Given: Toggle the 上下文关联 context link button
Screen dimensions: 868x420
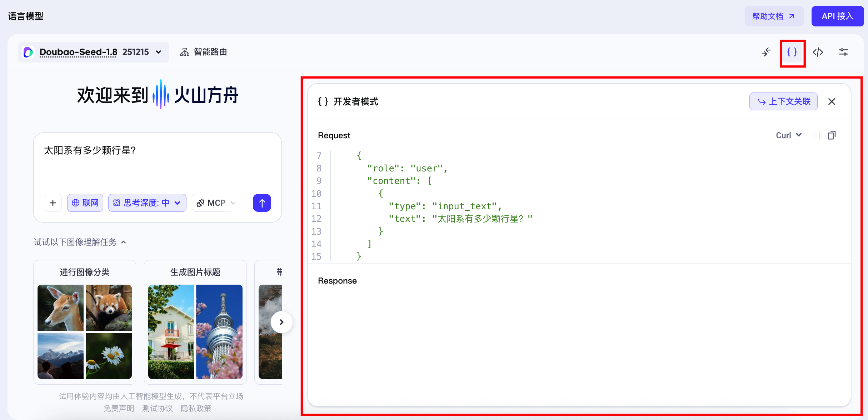Looking at the screenshot, I should (x=783, y=102).
